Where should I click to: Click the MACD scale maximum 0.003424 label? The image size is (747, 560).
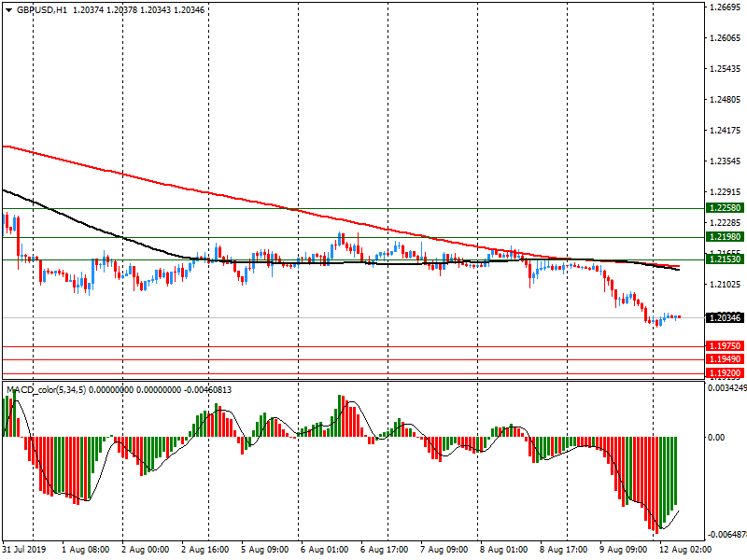(x=727, y=388)
